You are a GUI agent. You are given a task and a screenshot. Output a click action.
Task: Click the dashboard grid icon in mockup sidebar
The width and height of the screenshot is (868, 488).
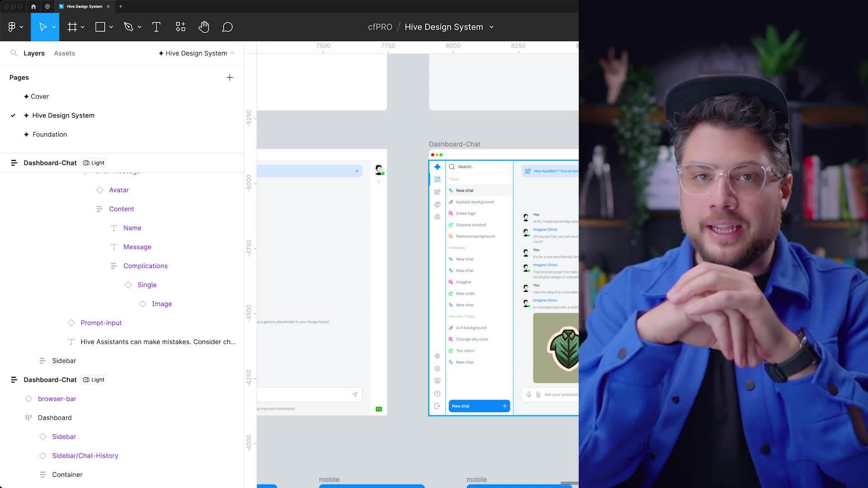pyautogui.click(x=437, y=179)
